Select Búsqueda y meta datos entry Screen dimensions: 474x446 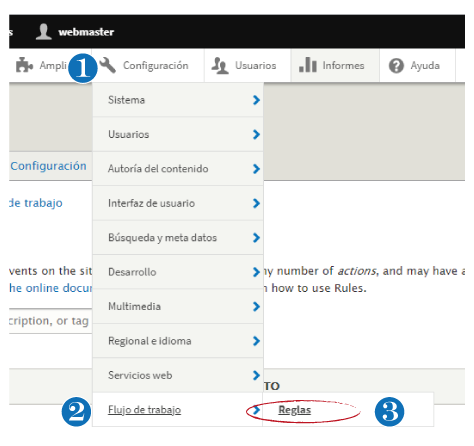tap(178, 238)
